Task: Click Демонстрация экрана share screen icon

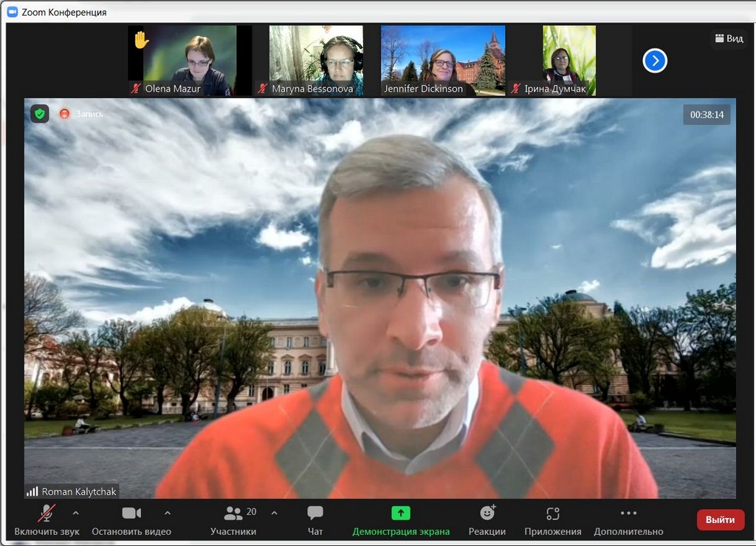Action: click(400, 513)
